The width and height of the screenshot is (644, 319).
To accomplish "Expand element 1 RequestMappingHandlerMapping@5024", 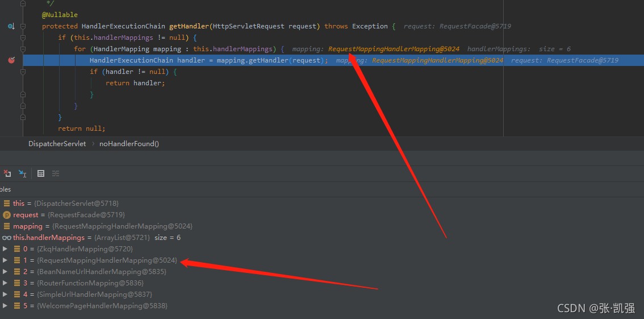I will [5, 260].
